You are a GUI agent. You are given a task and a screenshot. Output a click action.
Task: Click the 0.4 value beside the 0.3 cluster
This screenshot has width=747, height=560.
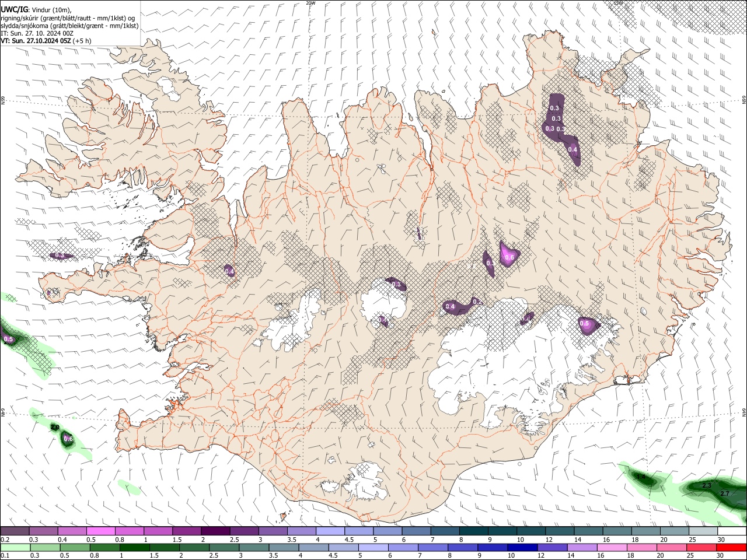pos(573,150)
